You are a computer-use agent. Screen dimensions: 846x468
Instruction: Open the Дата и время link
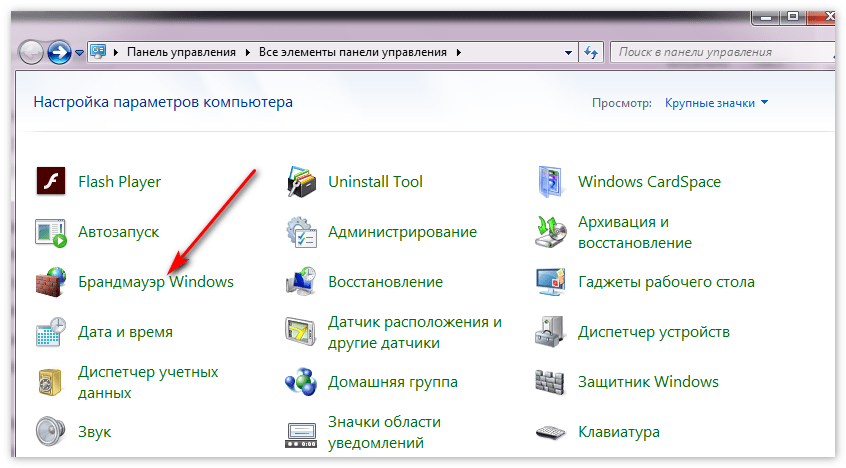[x=125, y=332]
